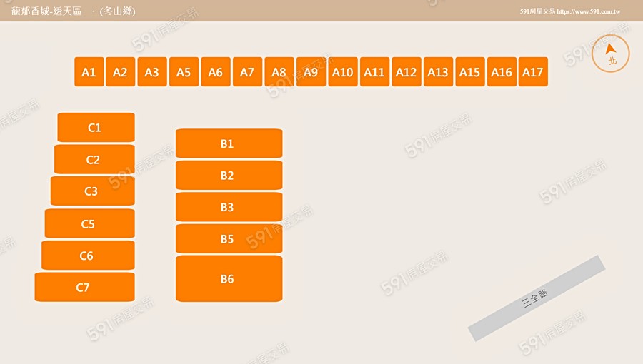643x364 pixels.
Task: Click unit A15 block
Action: pos(469,72)
